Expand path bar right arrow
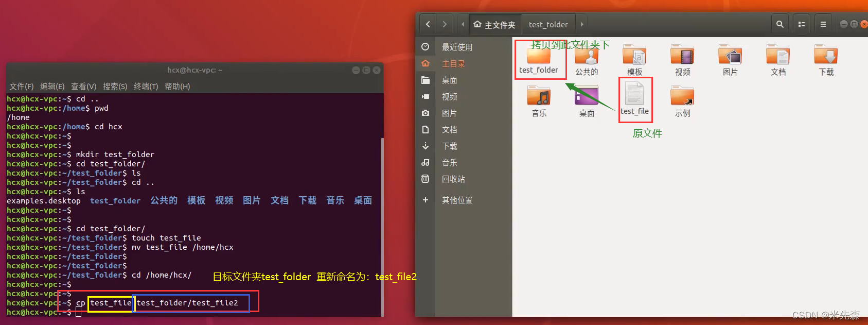Viewport: 868px width, 325px height. [x=582, y=24]
